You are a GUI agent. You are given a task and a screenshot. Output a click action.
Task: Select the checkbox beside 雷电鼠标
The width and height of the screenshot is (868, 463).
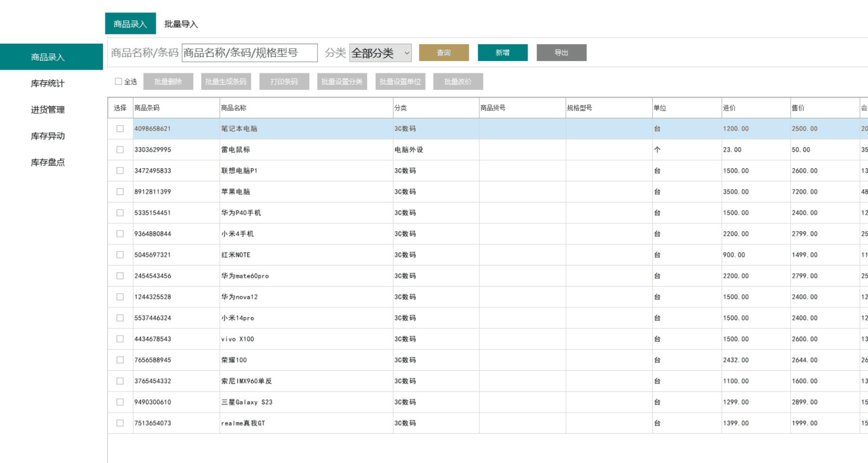click(x=120, y=150)
